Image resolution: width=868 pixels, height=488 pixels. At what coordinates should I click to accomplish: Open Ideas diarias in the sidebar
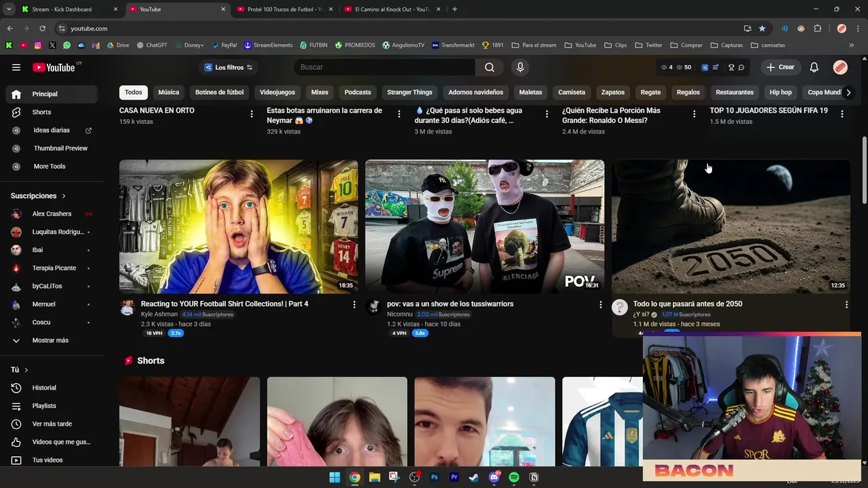click(x=52, y=130)
